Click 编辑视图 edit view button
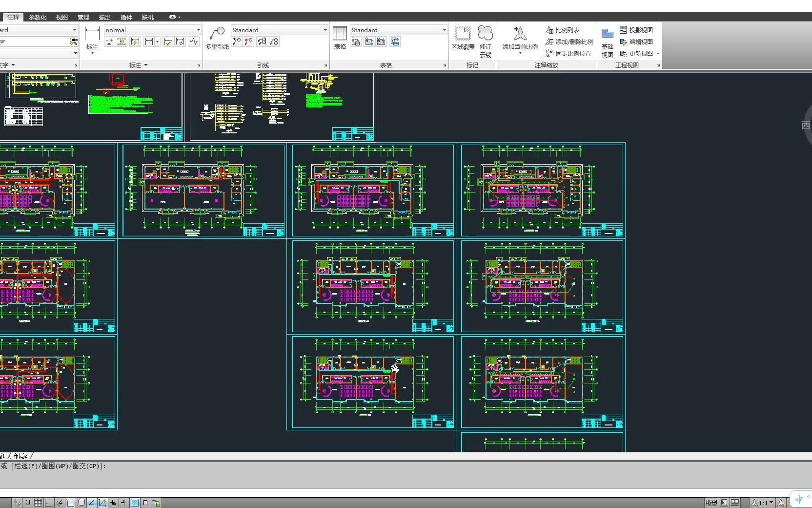Image resolution: width=812 pixels, height=508 pixels. [636, 42]
